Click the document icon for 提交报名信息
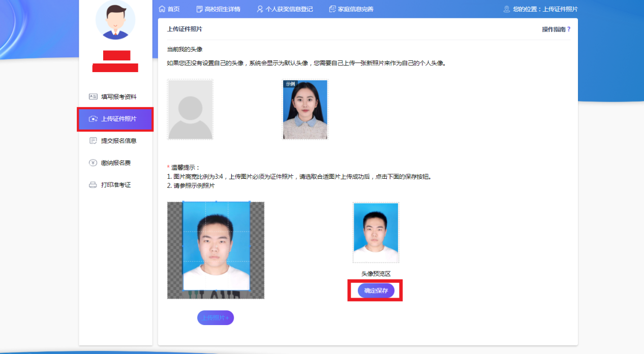The height and width of the screenshot is (354, 644). [93, 141]
